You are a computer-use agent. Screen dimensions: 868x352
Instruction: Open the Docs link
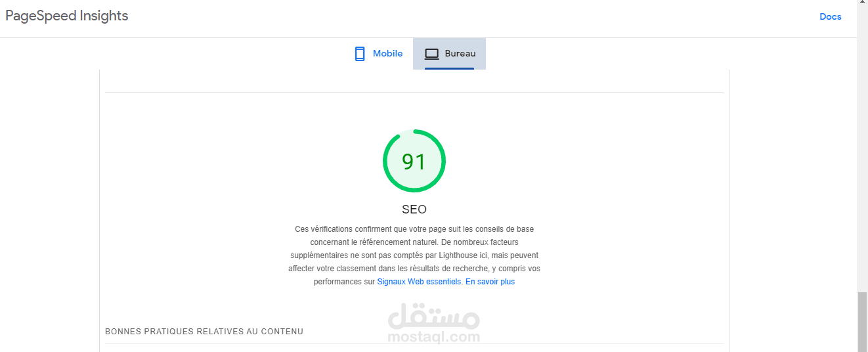(x=830, y=16)
